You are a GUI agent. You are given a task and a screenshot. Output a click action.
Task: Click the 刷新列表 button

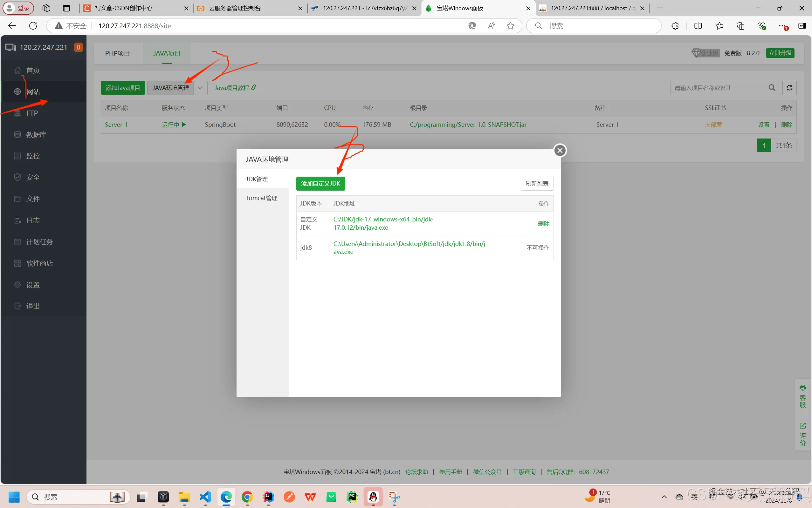537,183
